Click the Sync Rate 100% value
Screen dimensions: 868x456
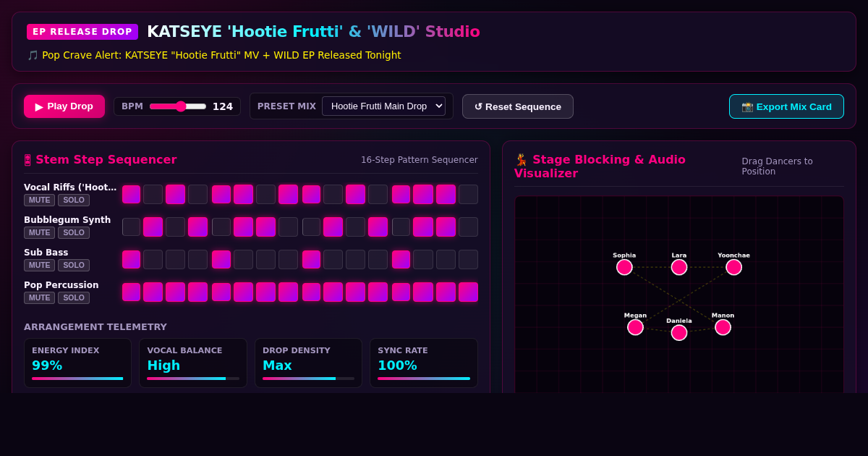(x=397, y=366)
